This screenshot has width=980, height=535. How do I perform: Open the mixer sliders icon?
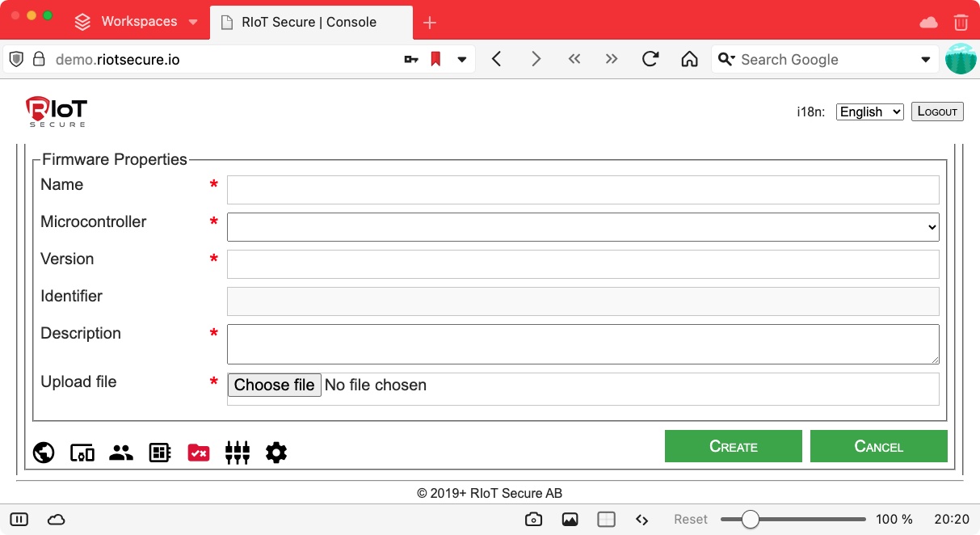[238, 453]
